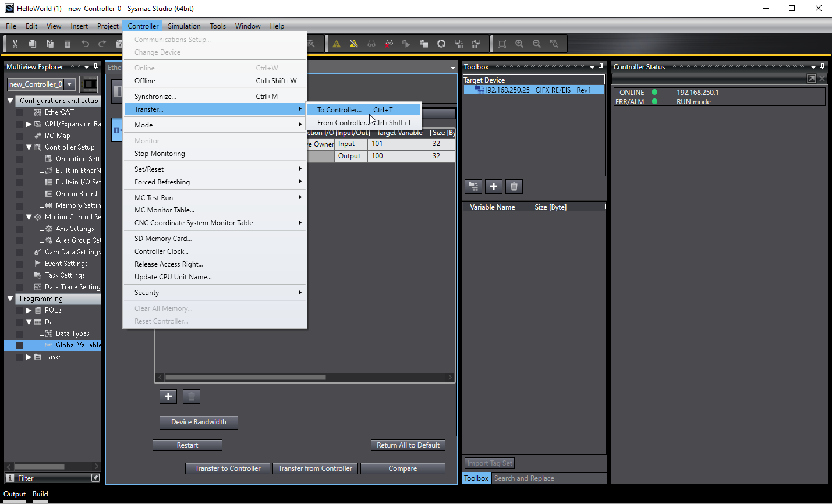The image size is (832, 504).
Task: Click the Device Bandwidth button
Action: click(199, 422)
